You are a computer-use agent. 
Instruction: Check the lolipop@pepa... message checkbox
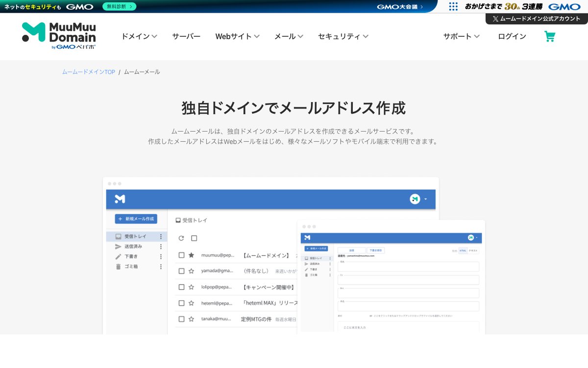181,287
